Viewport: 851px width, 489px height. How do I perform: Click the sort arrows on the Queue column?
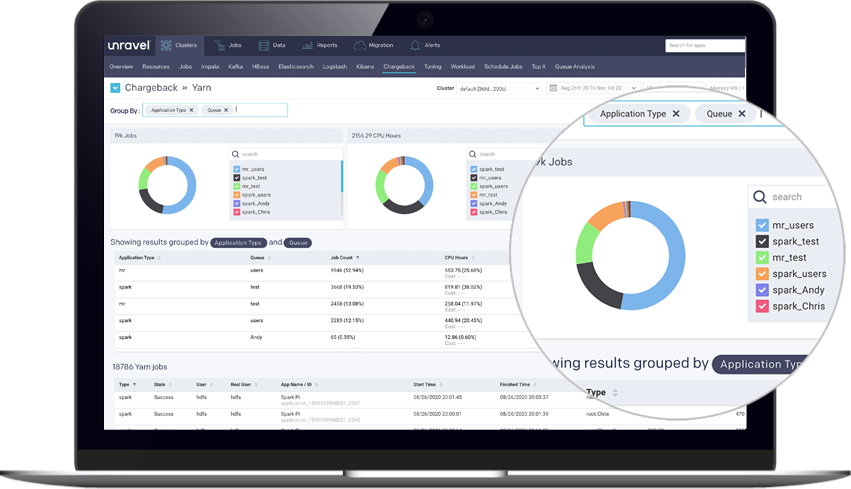click(269, 258)
